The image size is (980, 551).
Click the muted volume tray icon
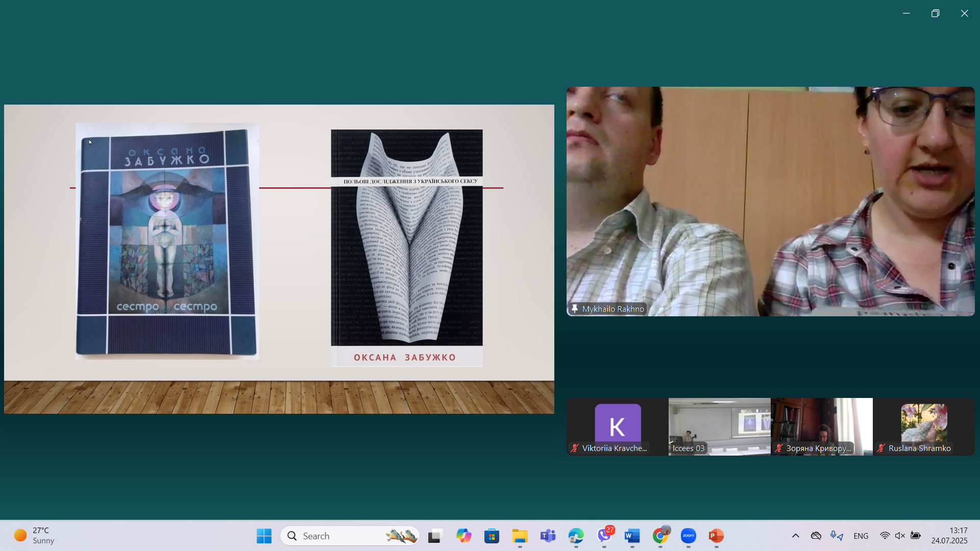tap(900, 536)
